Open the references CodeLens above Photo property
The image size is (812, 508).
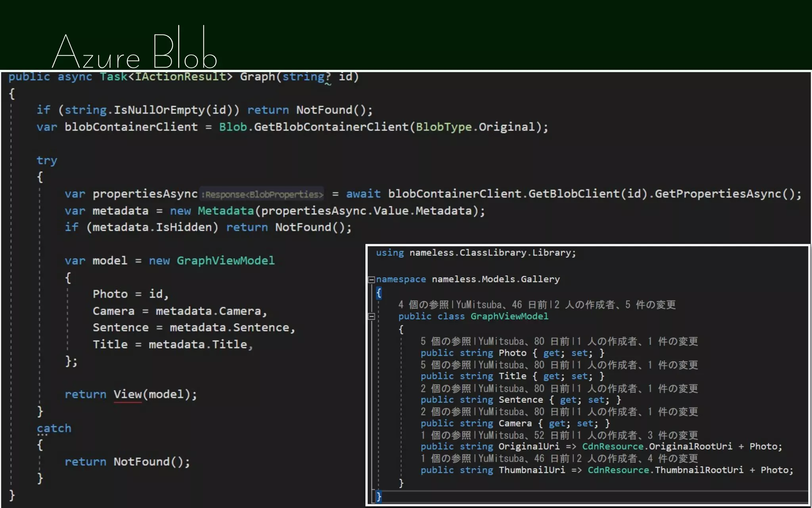[446, 341]
